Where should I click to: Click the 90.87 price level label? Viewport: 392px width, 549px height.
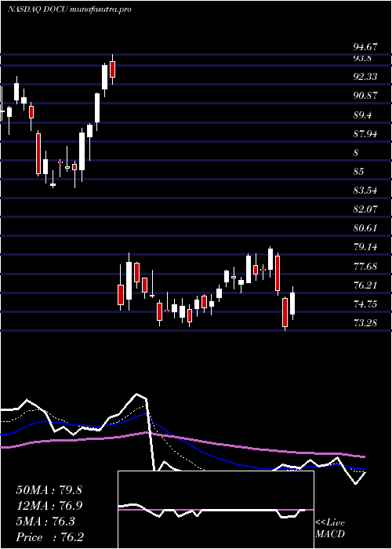point(365,96)
